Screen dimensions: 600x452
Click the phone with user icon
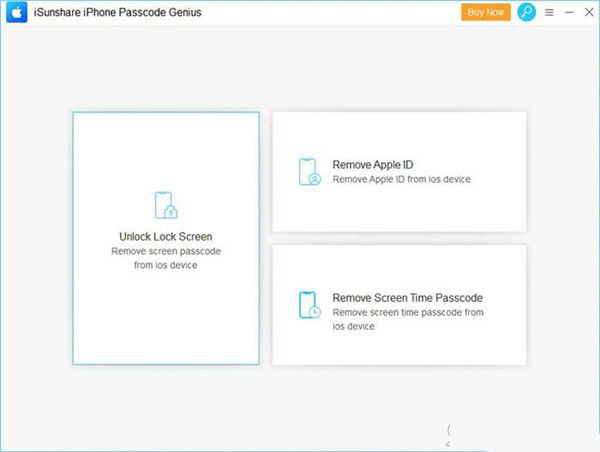[x=310, y=172]
